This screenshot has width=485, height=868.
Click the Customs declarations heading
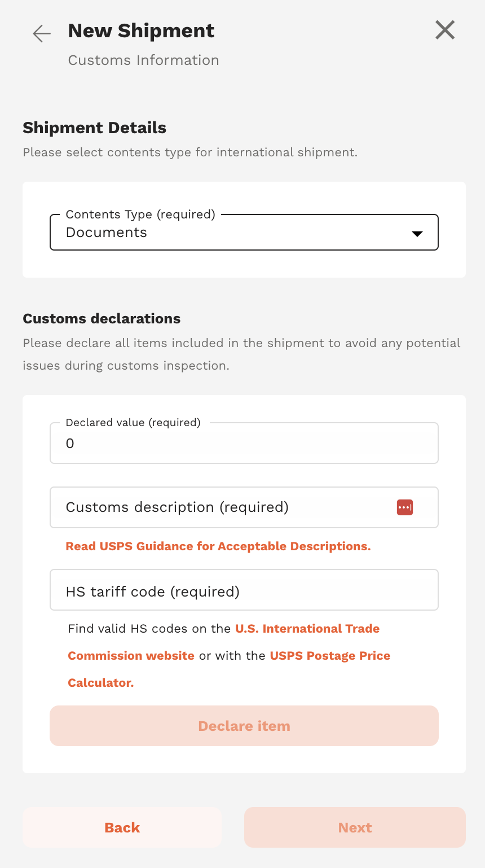[x=102, y=319]
